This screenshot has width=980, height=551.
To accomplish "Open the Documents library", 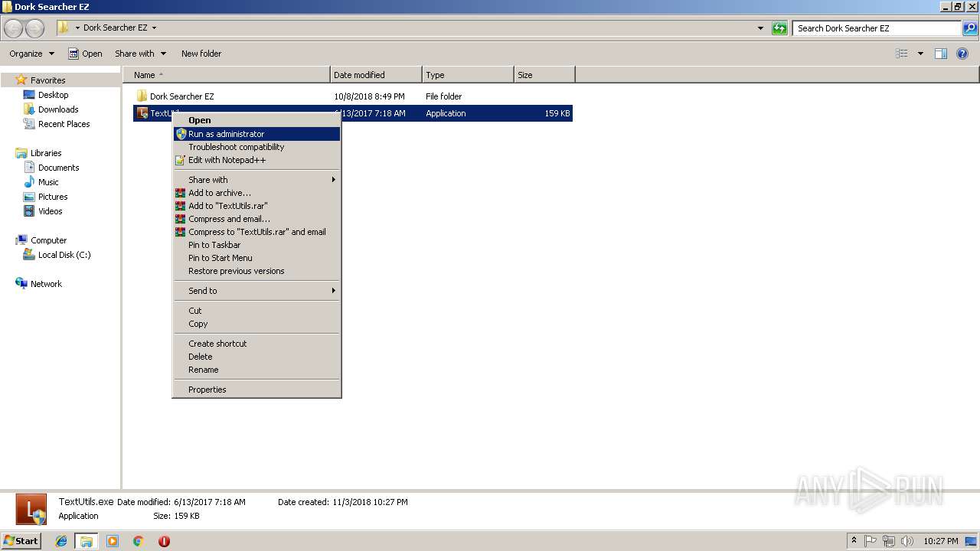I will pos(58,168).
